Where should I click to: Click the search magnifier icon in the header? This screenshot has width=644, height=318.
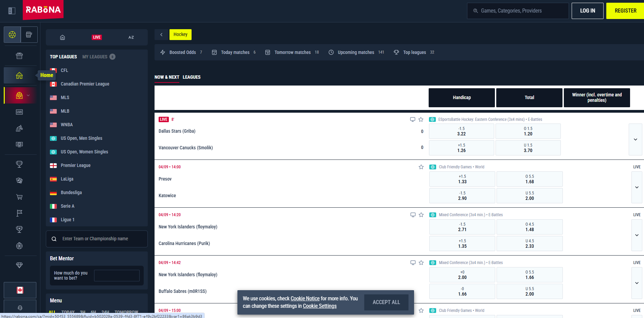click(476, 11)
